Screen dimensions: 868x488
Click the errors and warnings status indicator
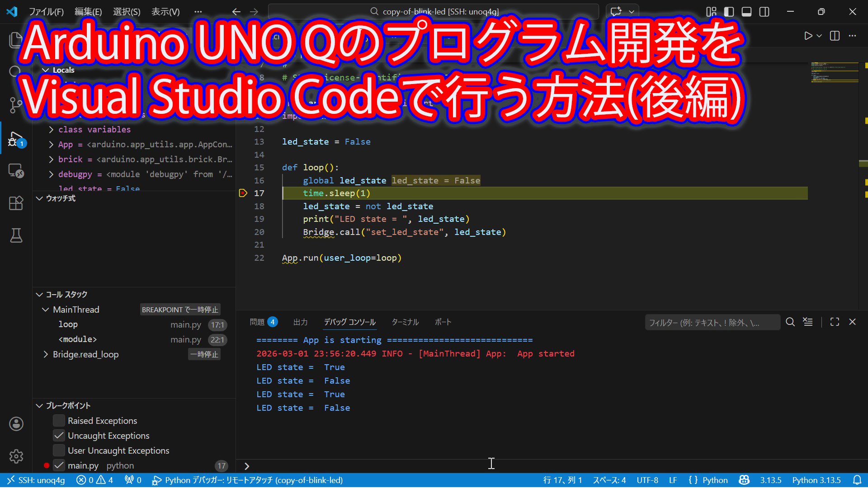(95, 480)
